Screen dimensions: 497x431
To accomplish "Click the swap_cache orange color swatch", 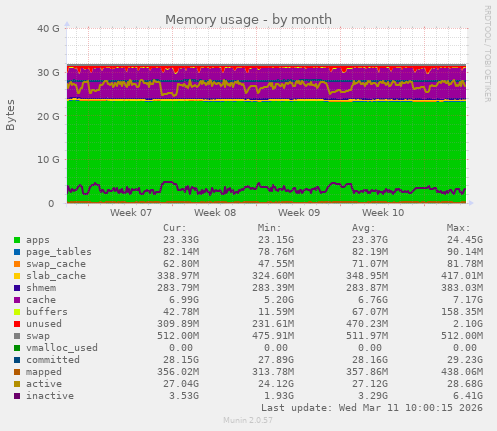I will (x=17, y=264).
